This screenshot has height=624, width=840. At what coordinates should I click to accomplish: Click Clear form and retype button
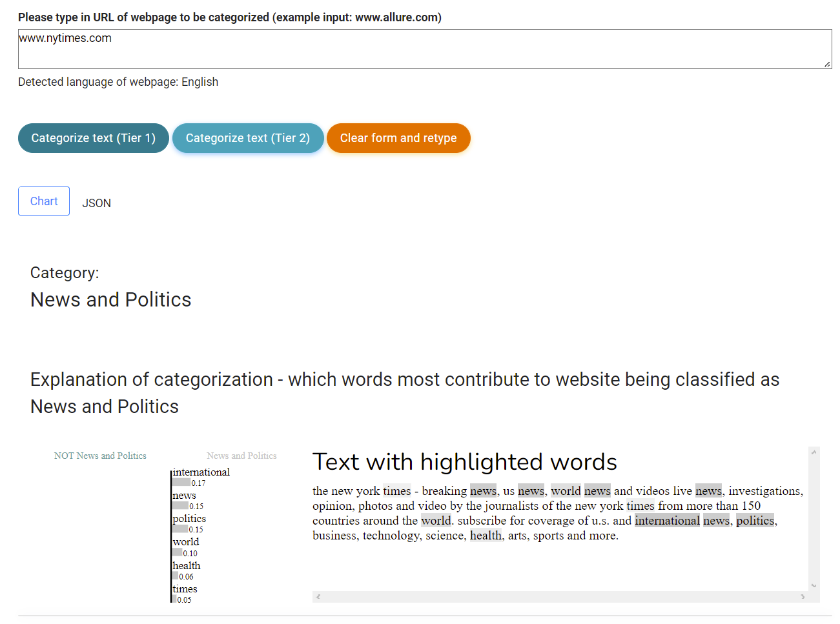398,138
